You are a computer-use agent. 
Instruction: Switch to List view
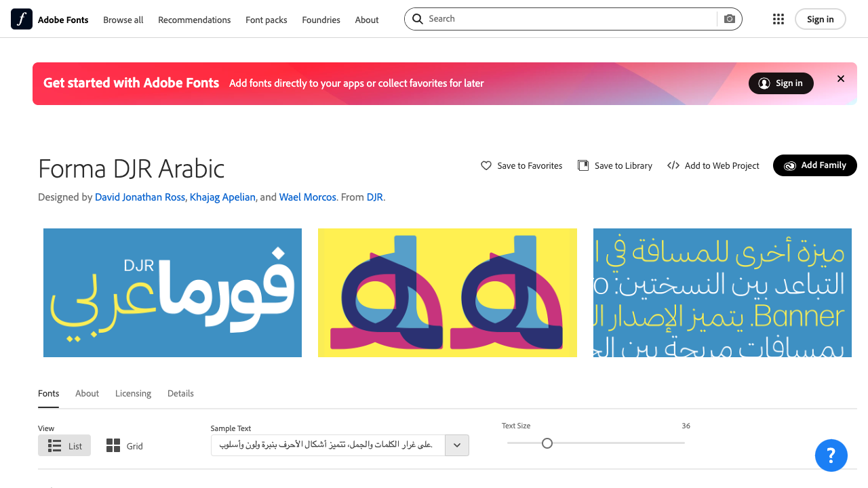[64, 445]
